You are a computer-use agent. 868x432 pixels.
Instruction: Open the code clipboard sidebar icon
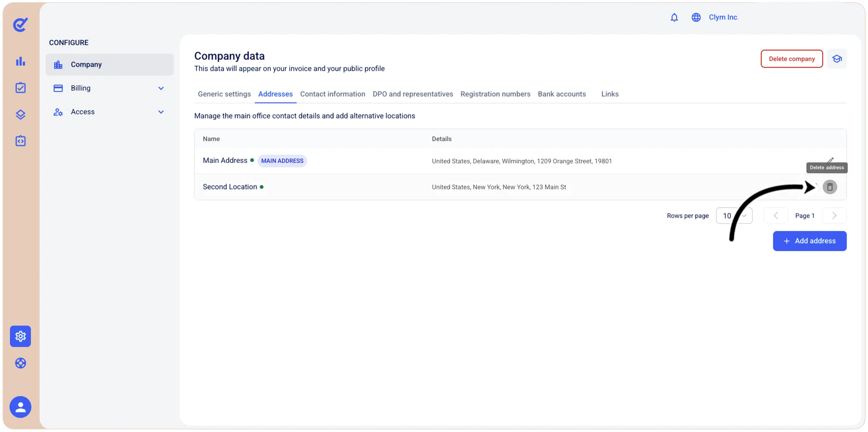coord(20,141)
